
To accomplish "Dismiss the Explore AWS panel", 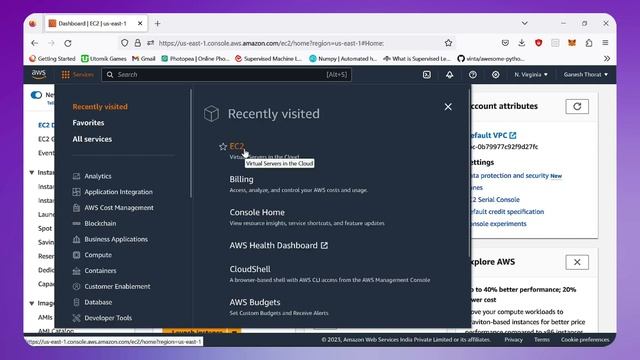I will coord(577,262).
